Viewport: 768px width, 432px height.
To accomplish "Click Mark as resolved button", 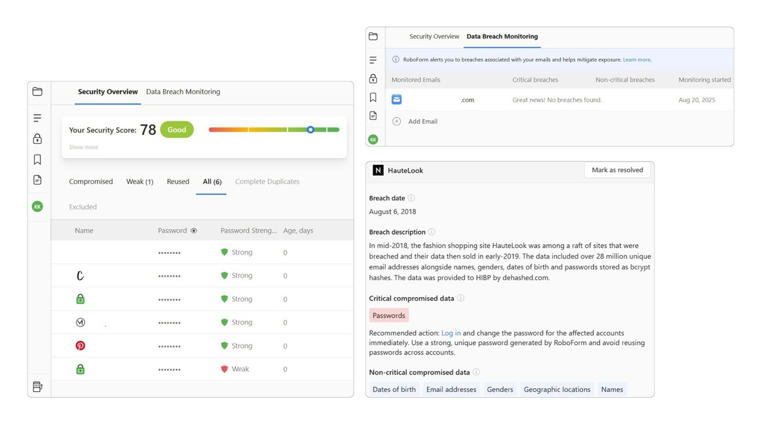I will coord(617,170).
